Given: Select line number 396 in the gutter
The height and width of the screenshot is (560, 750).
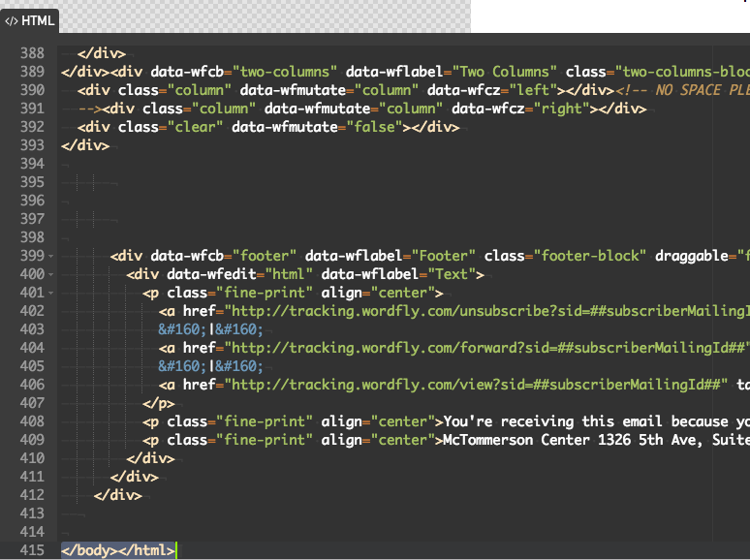Looking at the screenshot, I should [32, 201].
